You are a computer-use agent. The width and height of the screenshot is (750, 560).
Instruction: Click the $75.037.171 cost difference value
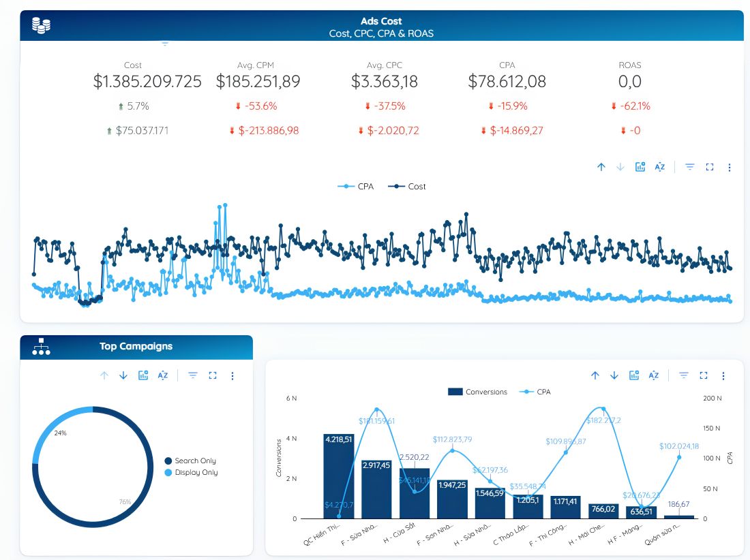[138, 130]
